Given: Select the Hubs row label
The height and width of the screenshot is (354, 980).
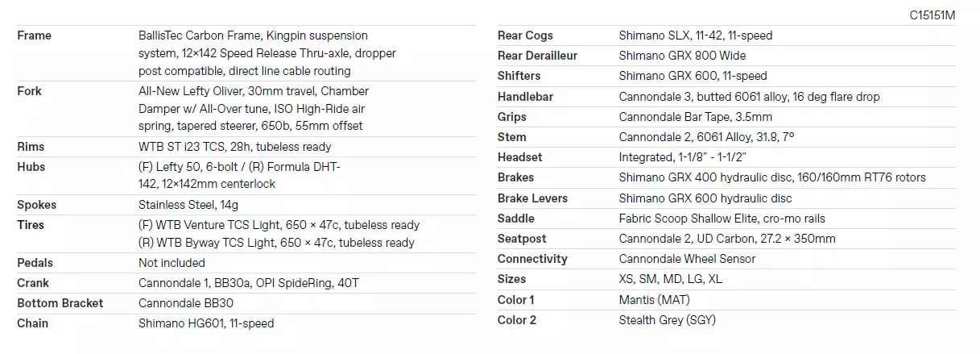Looking at the screenshot, I should [x=31, y=167].
